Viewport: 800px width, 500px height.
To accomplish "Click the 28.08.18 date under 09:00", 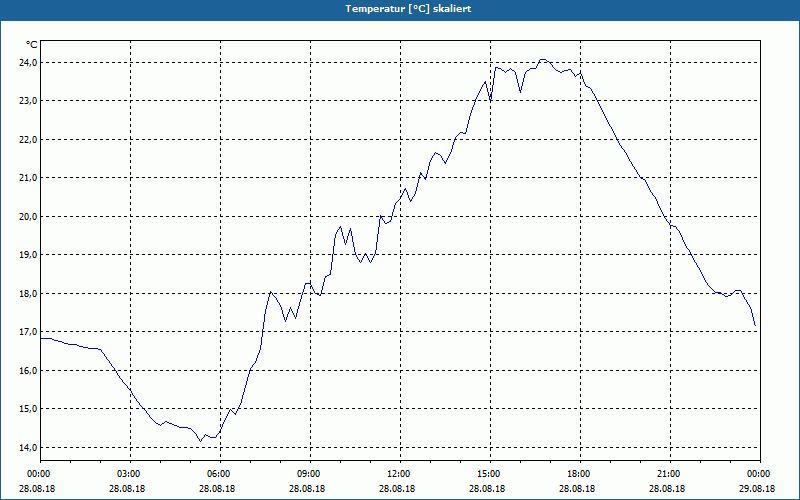I will (x=307, y=489).
